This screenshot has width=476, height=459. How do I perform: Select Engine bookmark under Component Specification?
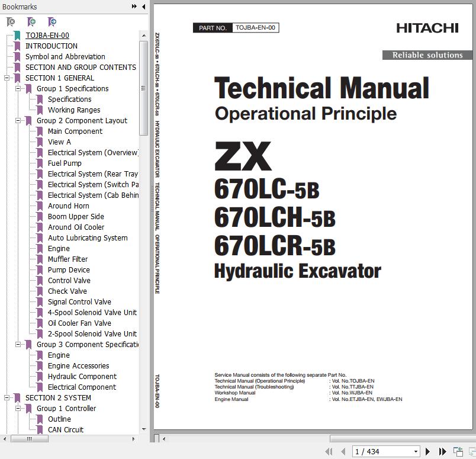pos(59,355)
